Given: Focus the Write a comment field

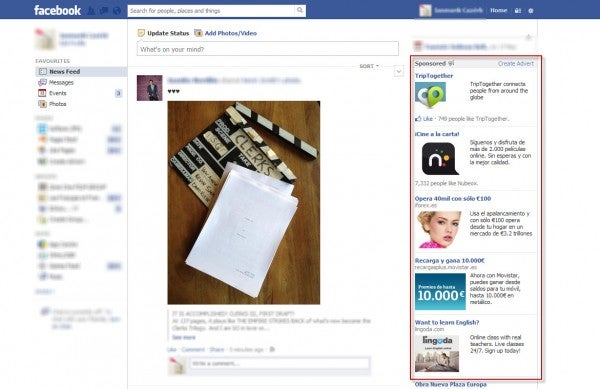Looking at the screenshot, I should 280,363.
